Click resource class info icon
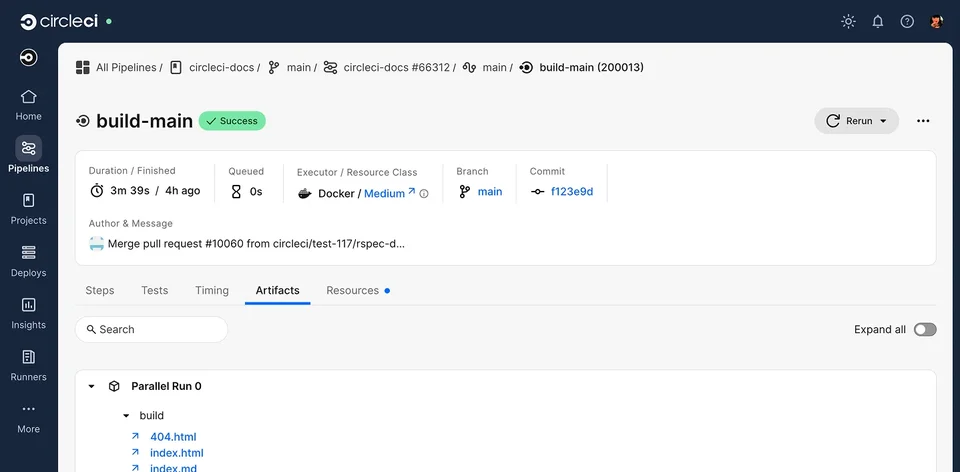960x472 pixels. pyautogui.click(x=424, y=194)
